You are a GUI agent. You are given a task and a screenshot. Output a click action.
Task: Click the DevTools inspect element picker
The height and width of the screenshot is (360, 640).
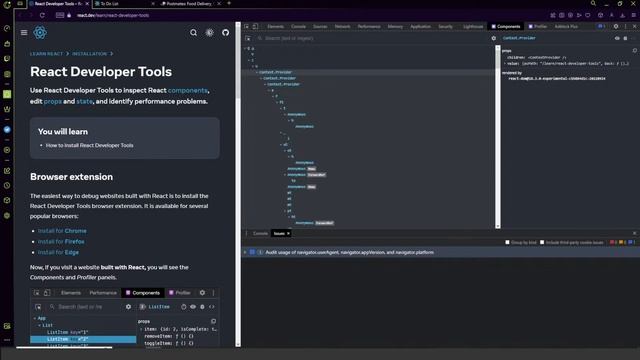(247, 26)
